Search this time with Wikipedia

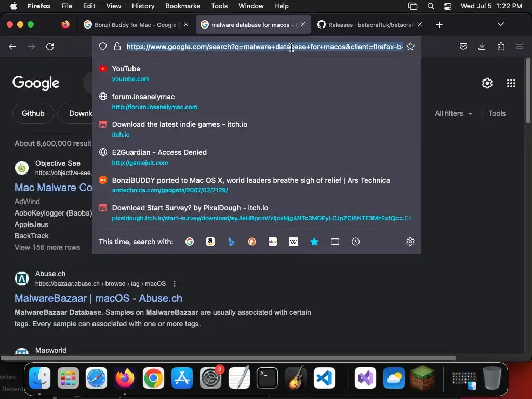[294, 242]
